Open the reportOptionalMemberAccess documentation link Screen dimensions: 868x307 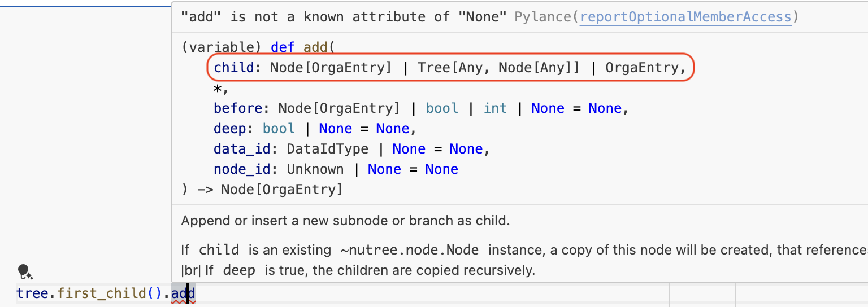click(685, 17)
